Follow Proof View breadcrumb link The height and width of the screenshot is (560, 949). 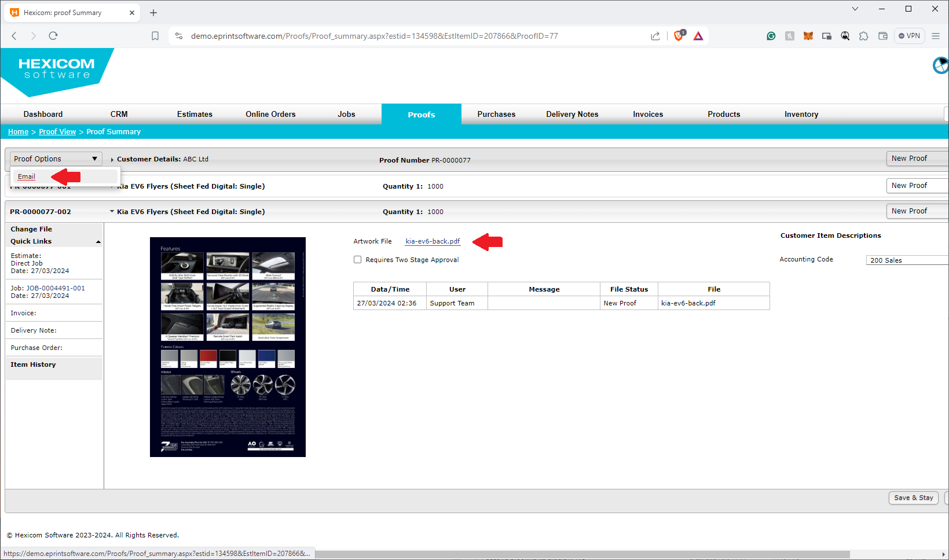point(57,132)
